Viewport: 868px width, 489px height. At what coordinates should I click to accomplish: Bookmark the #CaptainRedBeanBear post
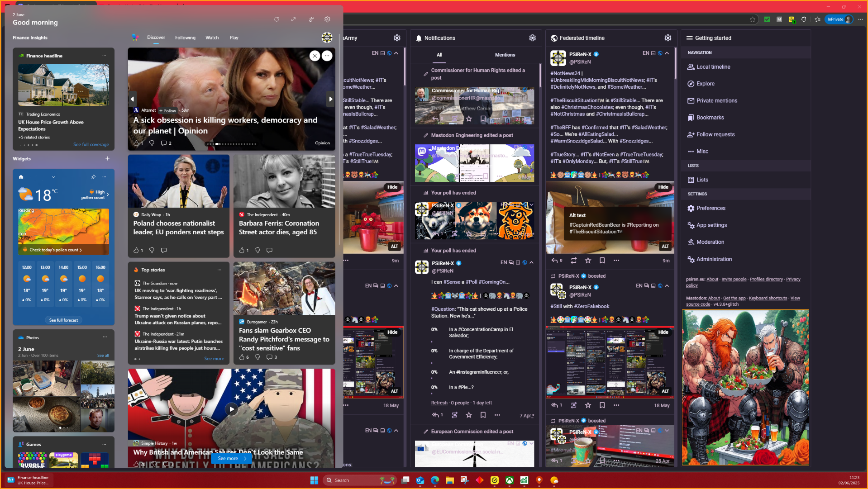[602, 261]
